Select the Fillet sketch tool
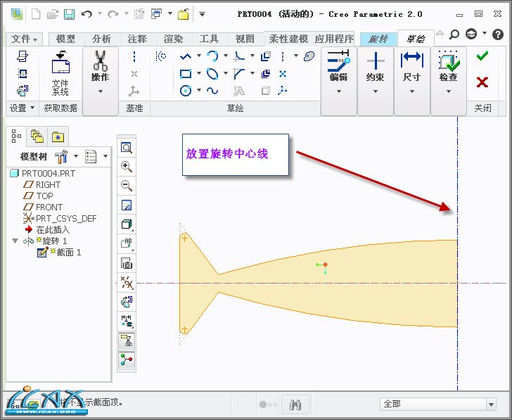This screenshot has width=512, height=420. coord(239,56)
